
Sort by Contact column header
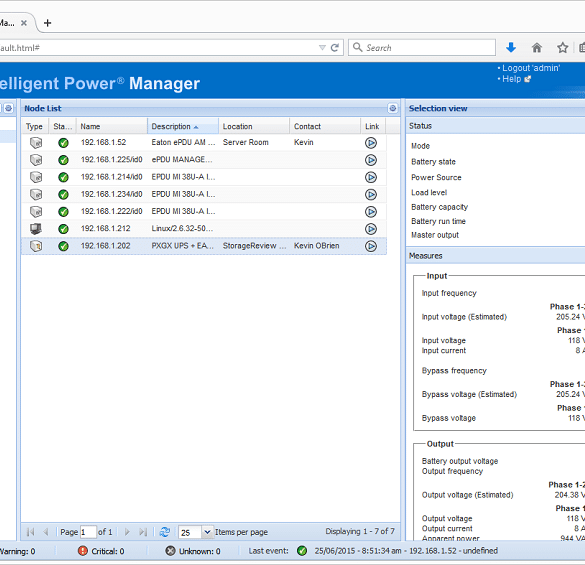point(325,126)
